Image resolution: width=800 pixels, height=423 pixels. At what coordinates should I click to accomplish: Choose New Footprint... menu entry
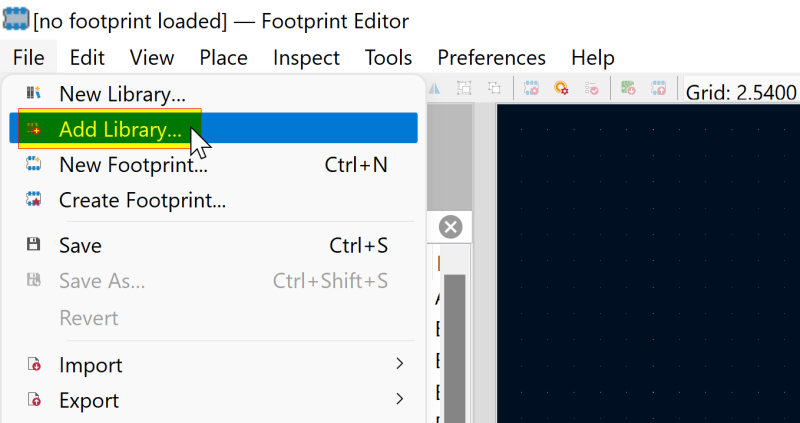point(133,165)
